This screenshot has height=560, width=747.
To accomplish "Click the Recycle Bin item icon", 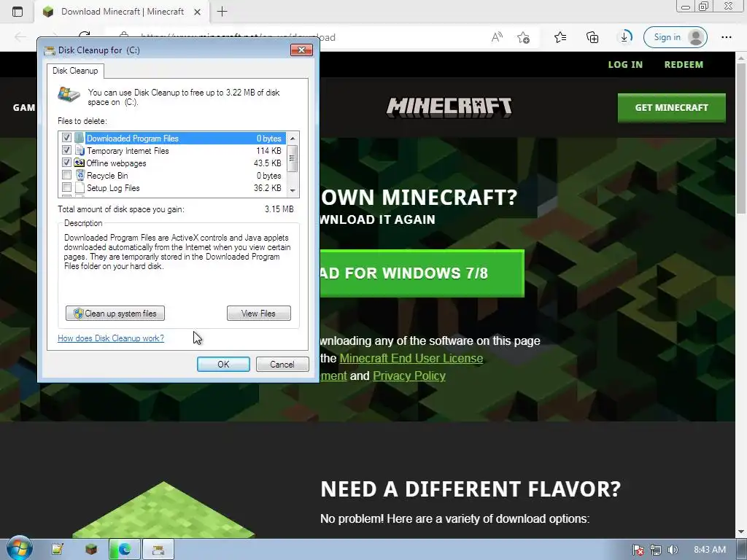I will pos(80,175).
